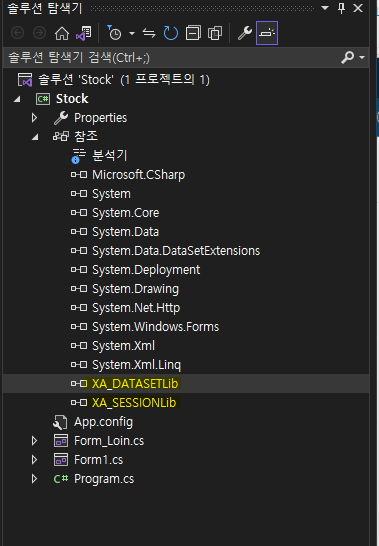Toggle Show All Files
This screenshot has height=546, width=379.
215,33
